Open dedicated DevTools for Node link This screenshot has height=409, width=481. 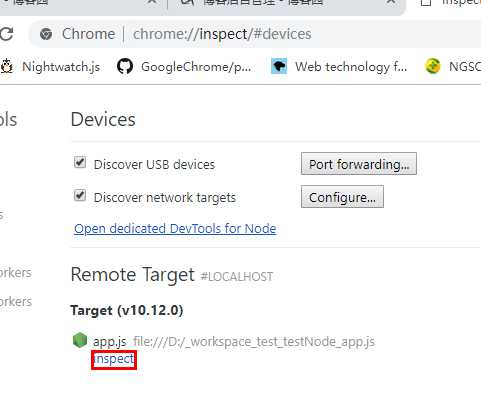175,229
